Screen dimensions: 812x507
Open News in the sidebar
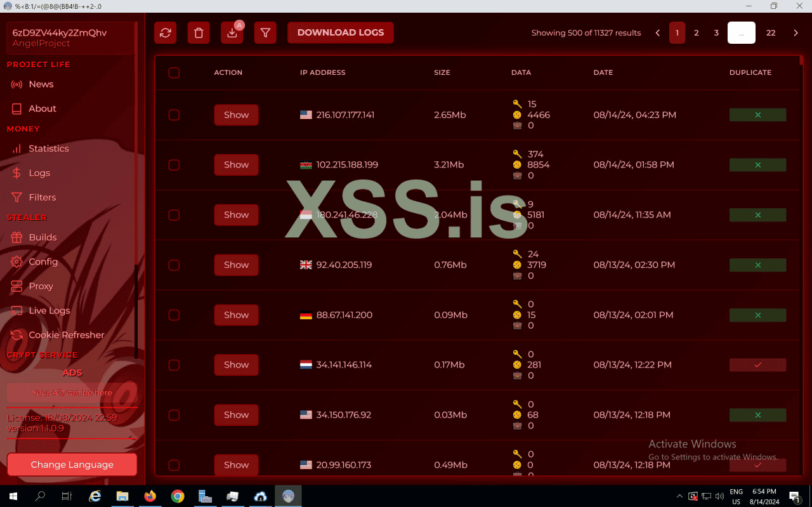pyautogui.click(x=41, y=84)
